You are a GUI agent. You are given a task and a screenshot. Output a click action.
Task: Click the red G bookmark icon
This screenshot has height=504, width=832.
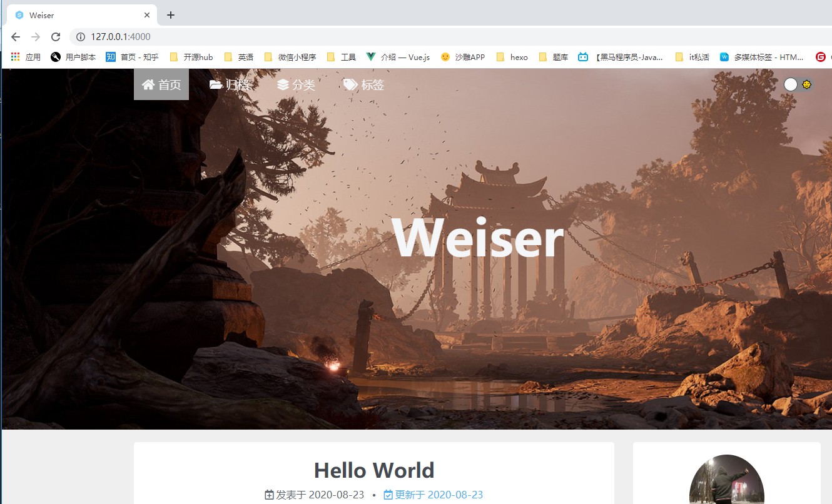point(821,57)
